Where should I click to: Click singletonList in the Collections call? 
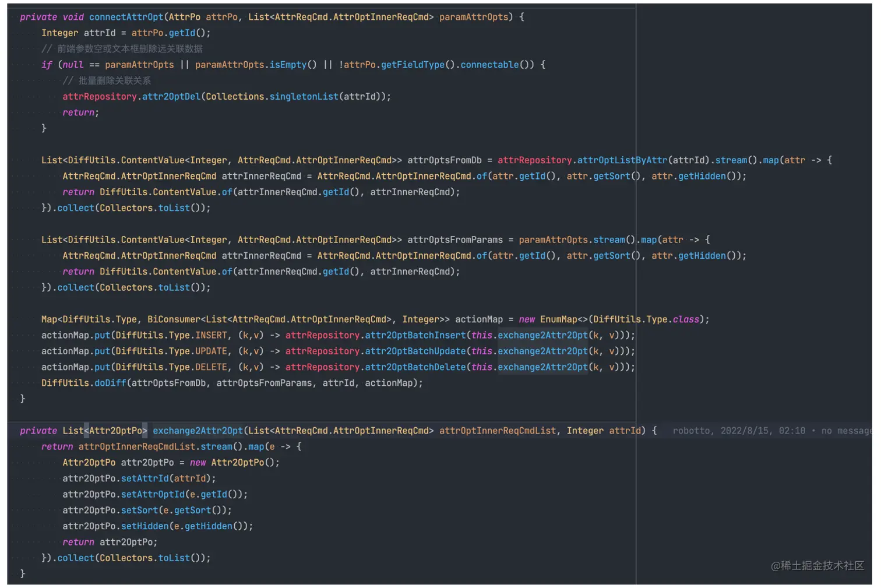tap(304, 97)
